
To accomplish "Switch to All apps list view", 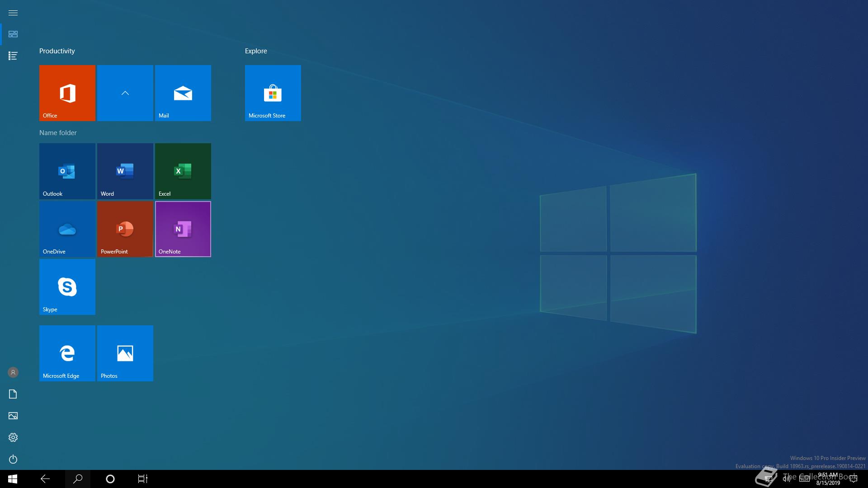I will [13, 56].
